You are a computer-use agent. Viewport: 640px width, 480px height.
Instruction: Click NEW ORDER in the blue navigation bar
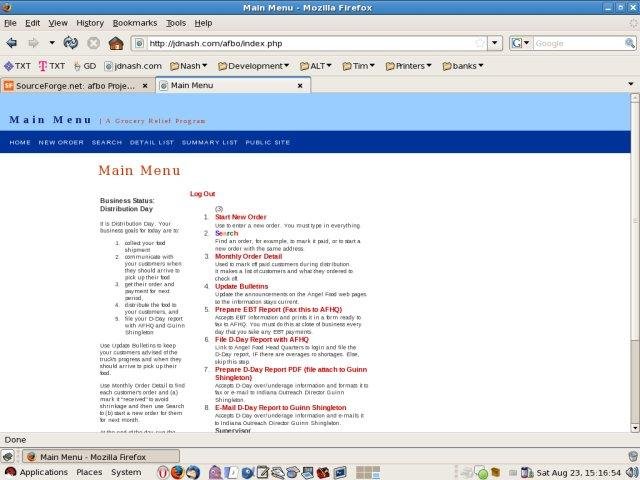click(x=61, y=142)
